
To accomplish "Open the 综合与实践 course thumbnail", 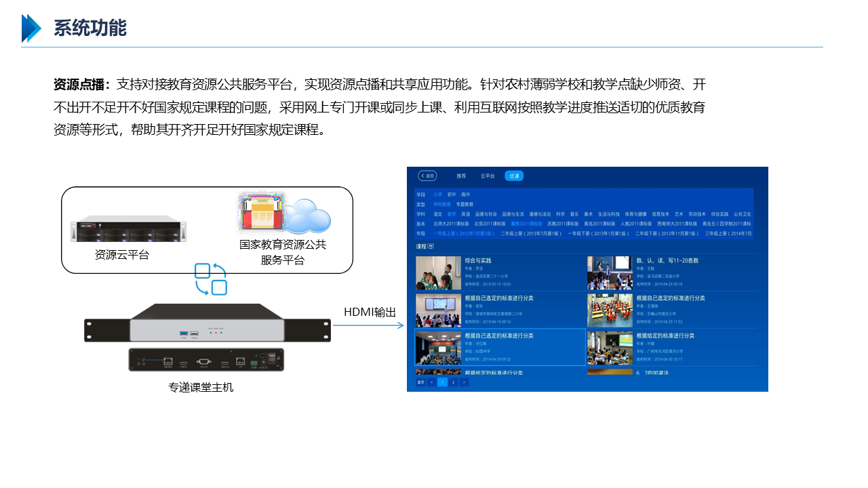I will coord(438,272).
